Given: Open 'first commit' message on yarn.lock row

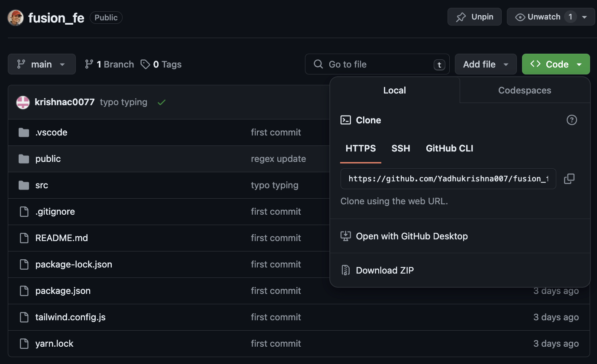Looking at the screenshot, I should tap(276, 344).
